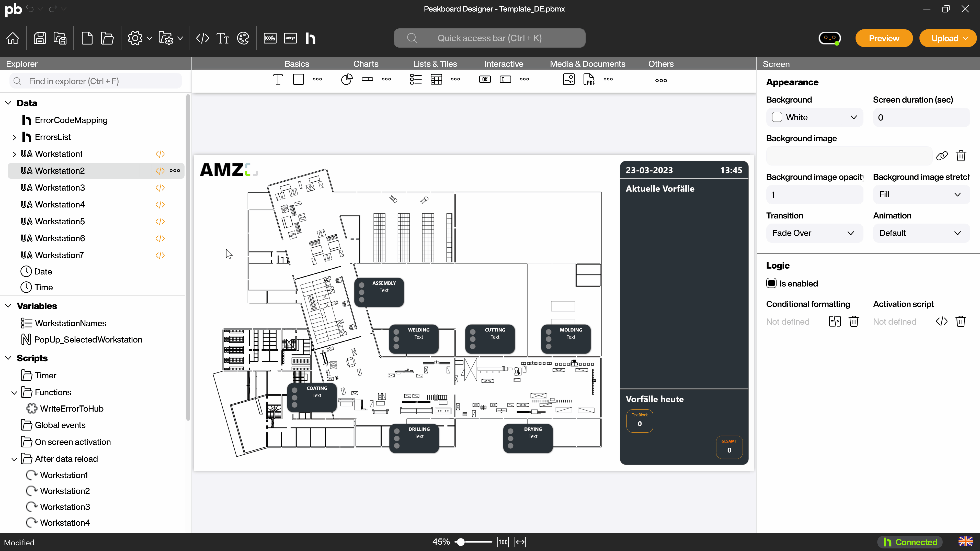Select the WriteErrorToHub function
Image resolution: width=980 pixels, height=551 pixels.
pyautogui.click(x=72, y=409)
